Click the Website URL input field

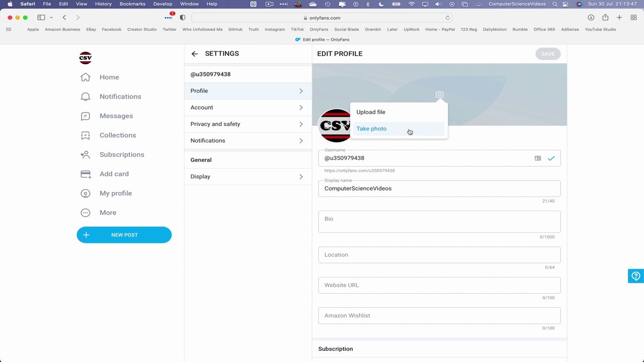[x=439, y=285]
